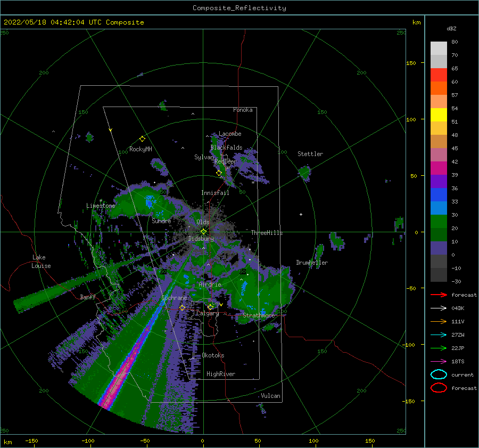This screenshot has height=448, width=479.
Task: Click the Okotoks label
Action: click(x=213, y=355)
